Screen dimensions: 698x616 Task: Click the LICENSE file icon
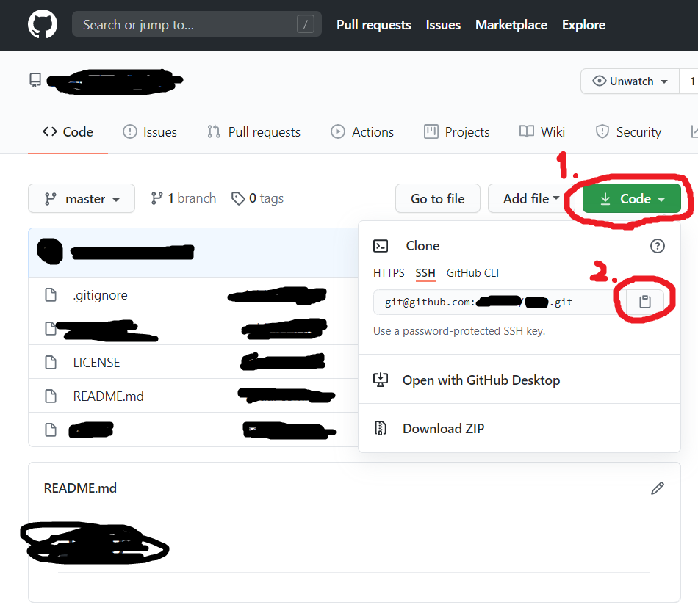(x=51, y=362)
